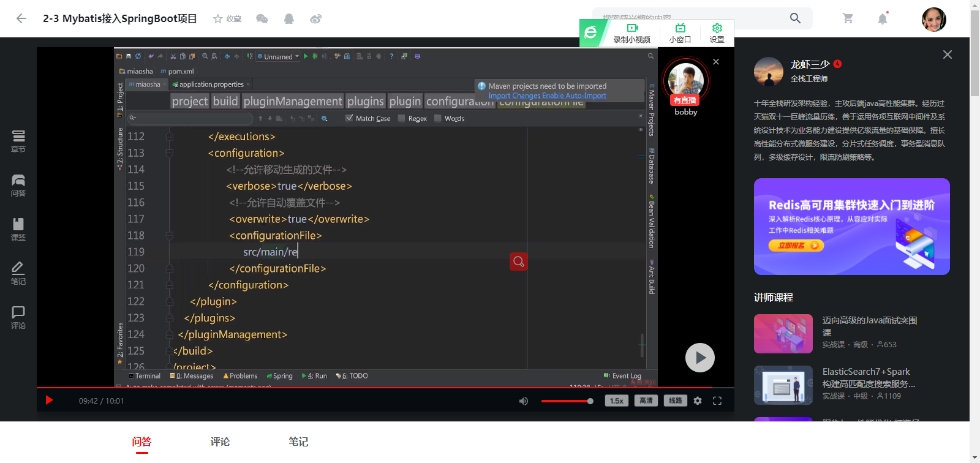Collapse the configuration fold marker on line 113
The image size is (980, 463).
pos(169,153)
